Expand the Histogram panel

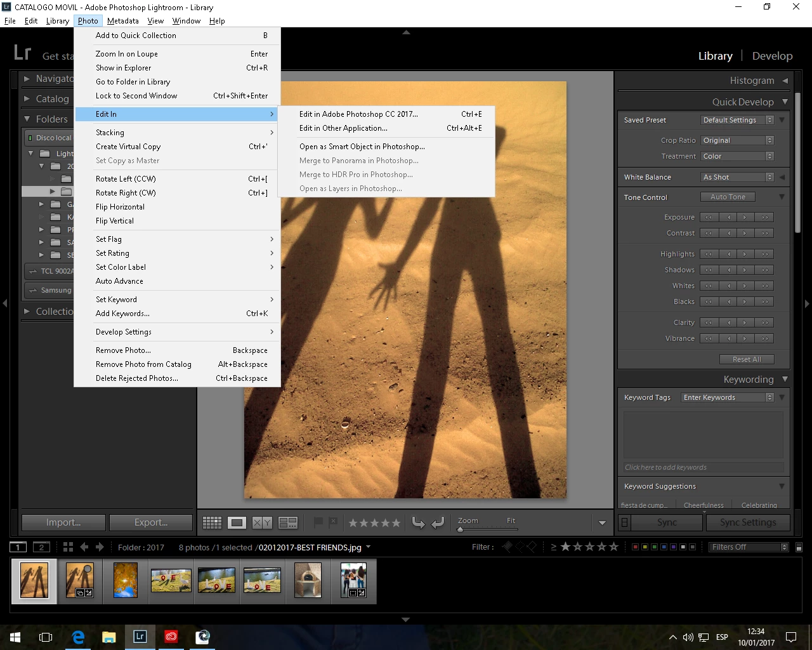tap(785, 81)
